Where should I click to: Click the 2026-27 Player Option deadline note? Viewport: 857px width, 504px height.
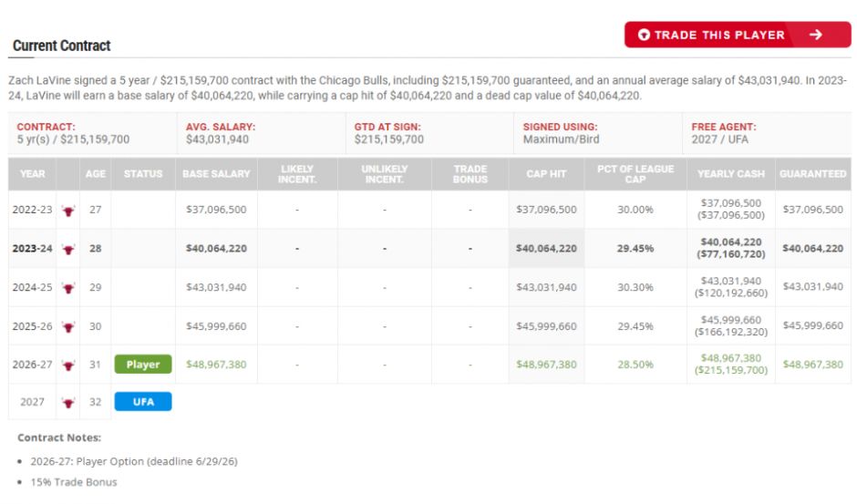[134, 461]
